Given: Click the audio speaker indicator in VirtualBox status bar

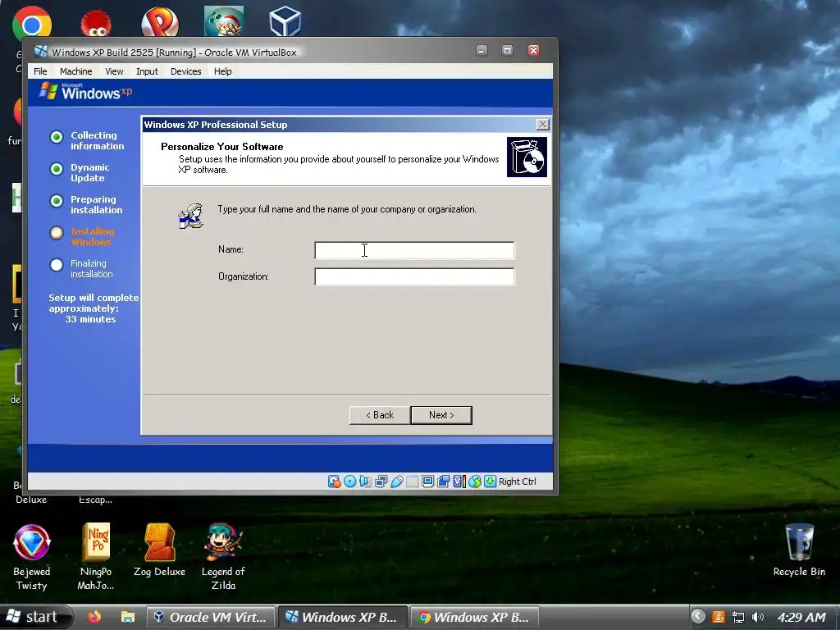Looking at the screenshot, I should point(365,482).
